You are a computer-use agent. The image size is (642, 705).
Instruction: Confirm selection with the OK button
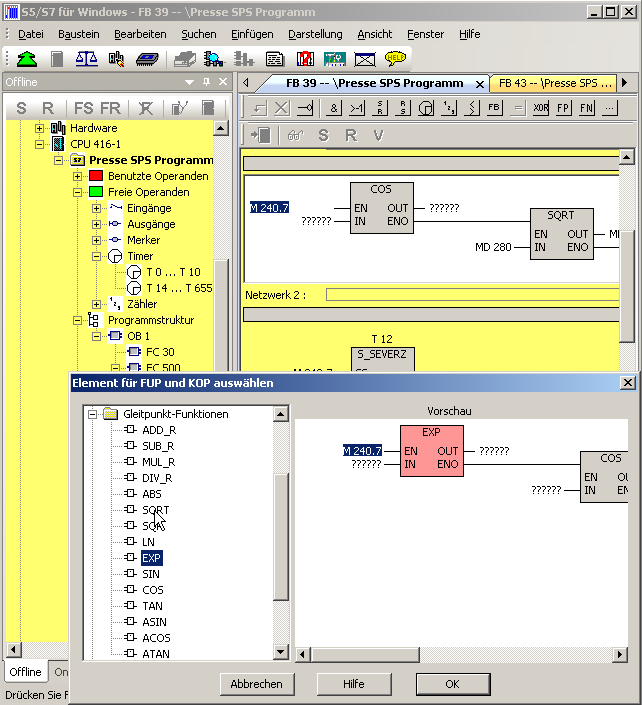pos(452,684)
